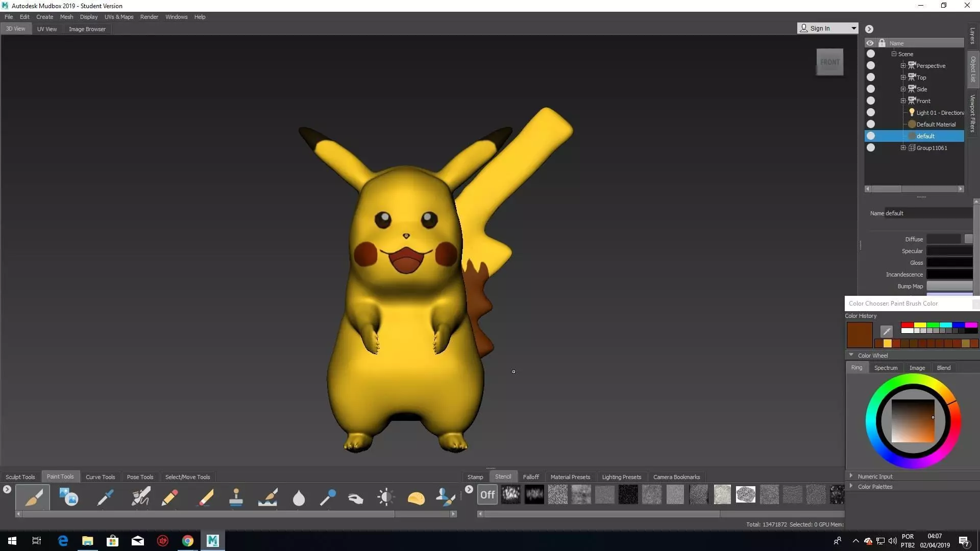Select the Airbrush tool

140,496
